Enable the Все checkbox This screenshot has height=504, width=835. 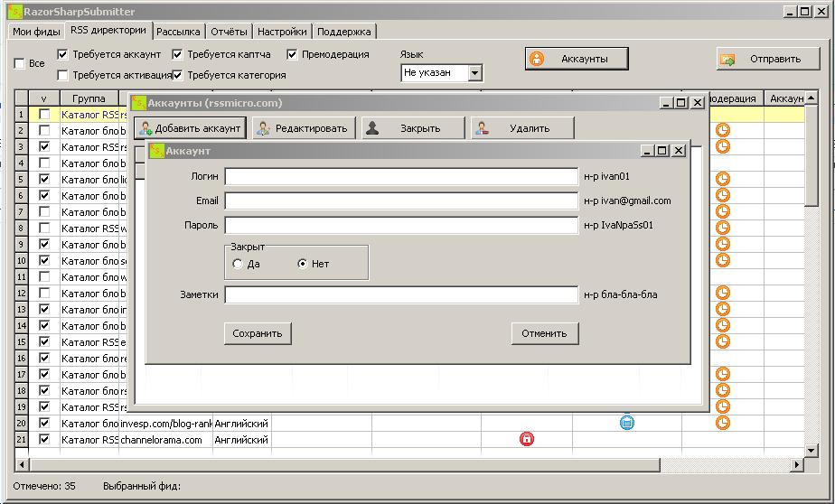tap(19, 64)
